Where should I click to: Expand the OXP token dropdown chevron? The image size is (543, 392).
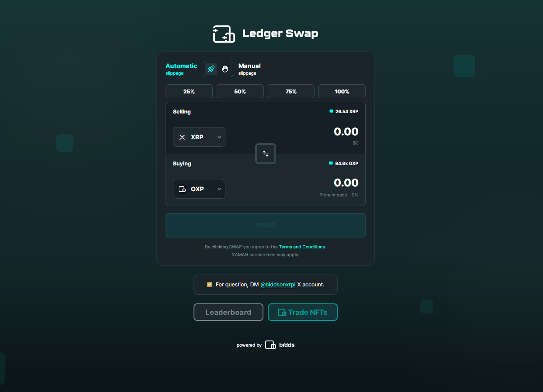(x=219, y=189)
